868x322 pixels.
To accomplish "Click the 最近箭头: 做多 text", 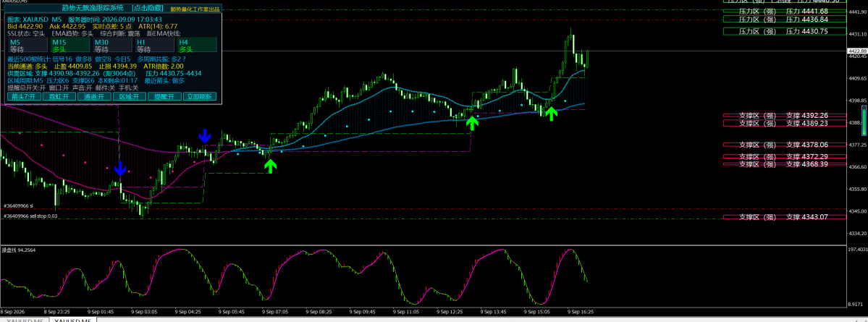I will pyautogui.click(x=164, y=80).
